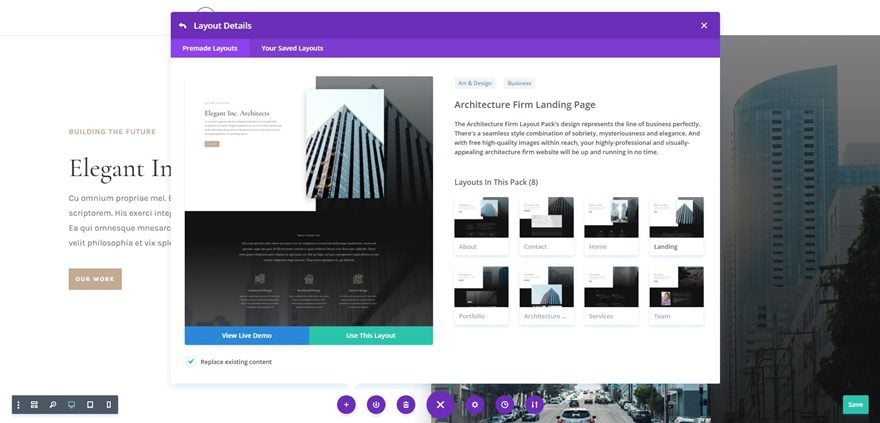Screen dimensions: 880x423
Task: Collapse the builder toolbar with the X
Action: click(441, 404)
